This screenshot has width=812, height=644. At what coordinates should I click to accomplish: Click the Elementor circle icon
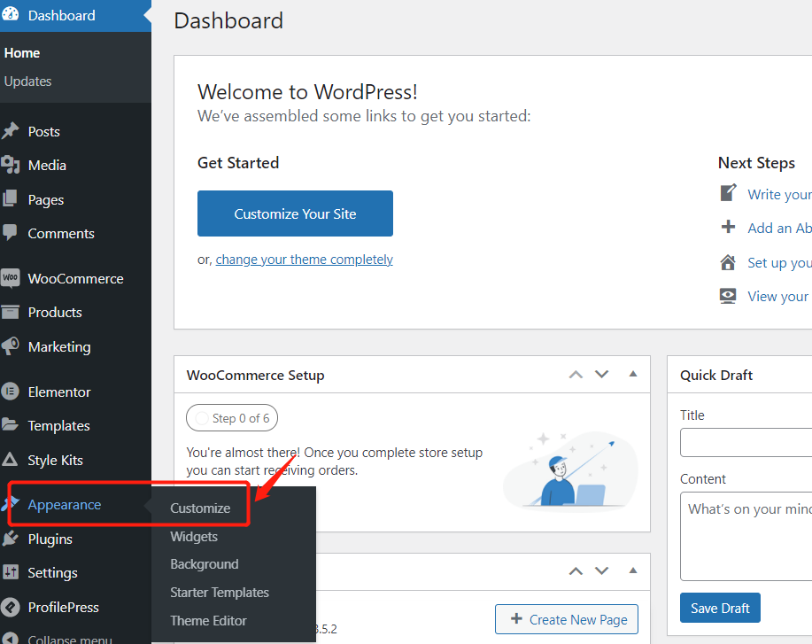(11, 392)
